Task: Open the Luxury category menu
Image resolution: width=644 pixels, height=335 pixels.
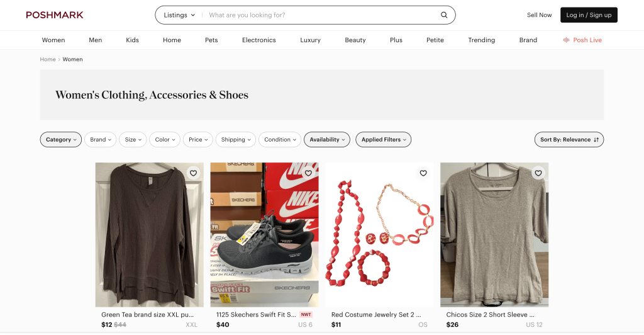Action: (x=310, y=40)
